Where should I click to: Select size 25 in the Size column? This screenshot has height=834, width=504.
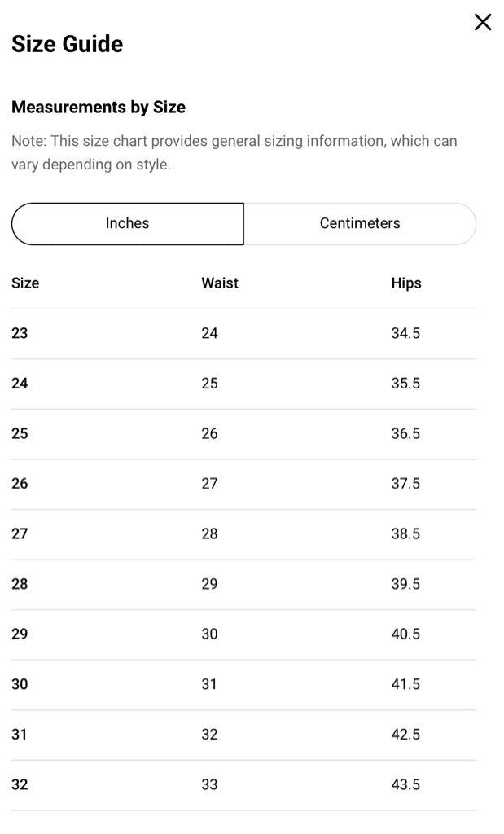20,433
